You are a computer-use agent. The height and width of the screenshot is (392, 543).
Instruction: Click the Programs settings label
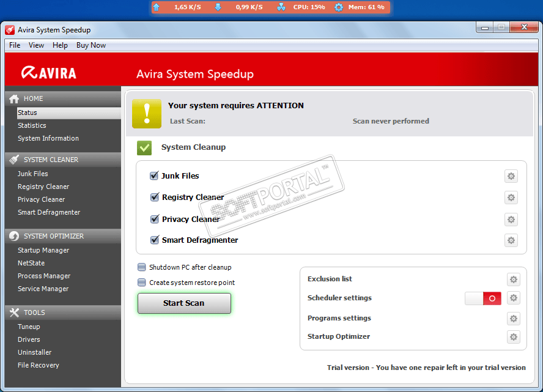point(339,318)
